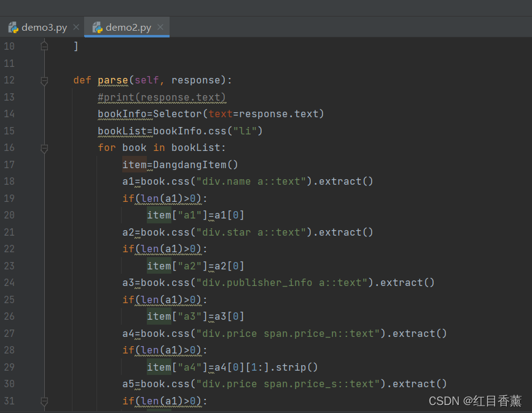Screen dimensions: 532x413
Task: Click the Python file icon on demo2.py tab
Action: 96,26
